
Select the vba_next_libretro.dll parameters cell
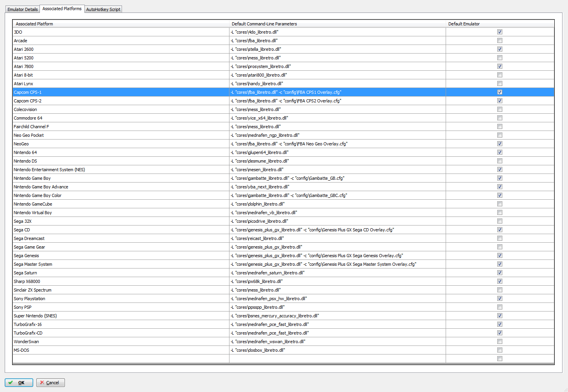tap(337, 187)
